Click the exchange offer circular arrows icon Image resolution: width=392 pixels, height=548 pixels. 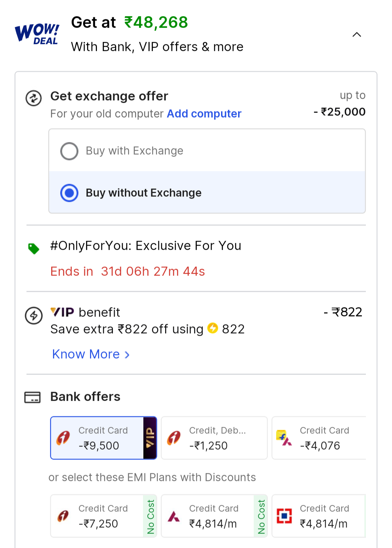coord(33,98)
